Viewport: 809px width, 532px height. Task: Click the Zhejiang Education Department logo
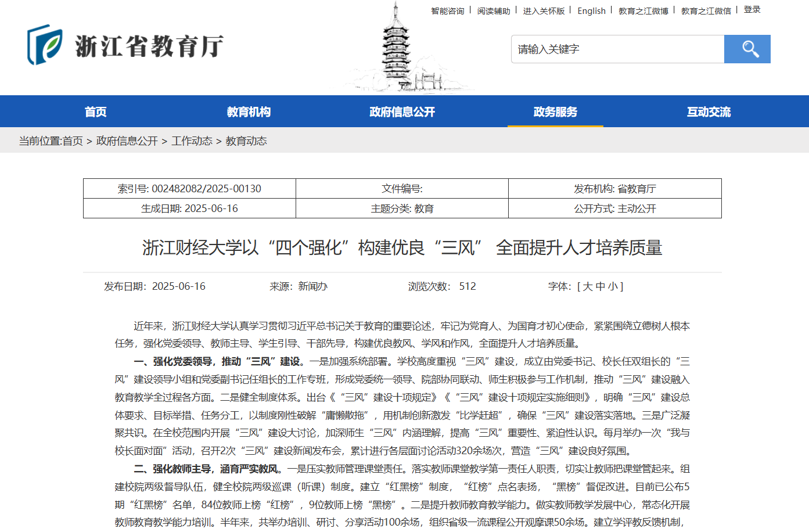pos(125,45)
